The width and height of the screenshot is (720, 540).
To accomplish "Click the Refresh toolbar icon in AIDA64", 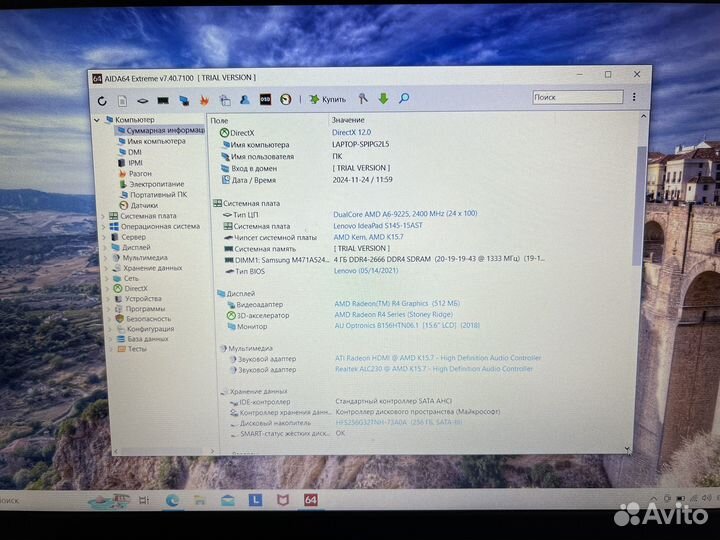I will [x=102, y=101].
